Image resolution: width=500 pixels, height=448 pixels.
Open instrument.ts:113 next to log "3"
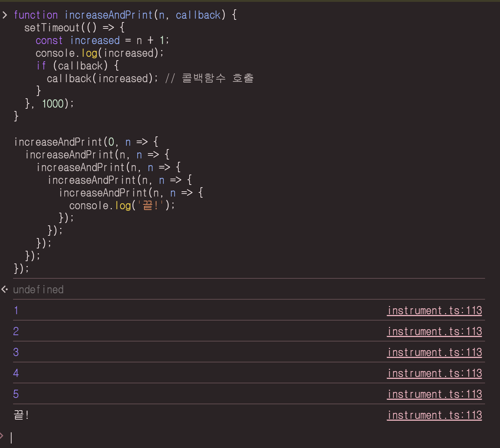click(434, 352)
